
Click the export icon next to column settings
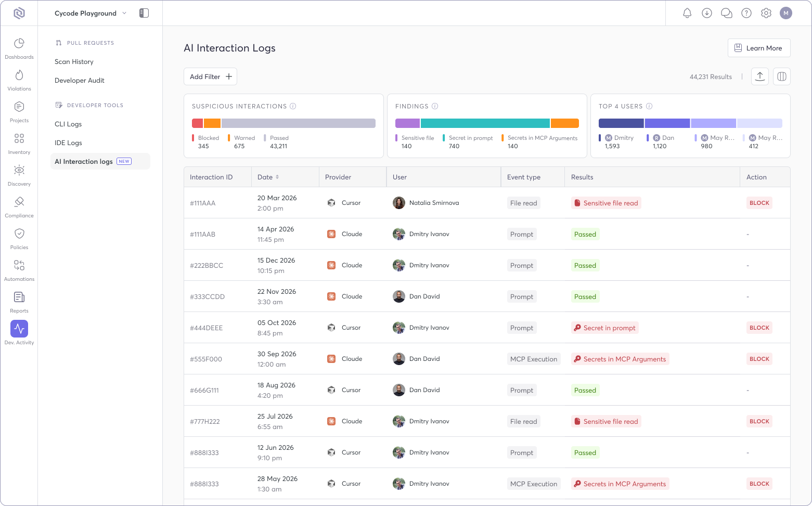point(759,76)
